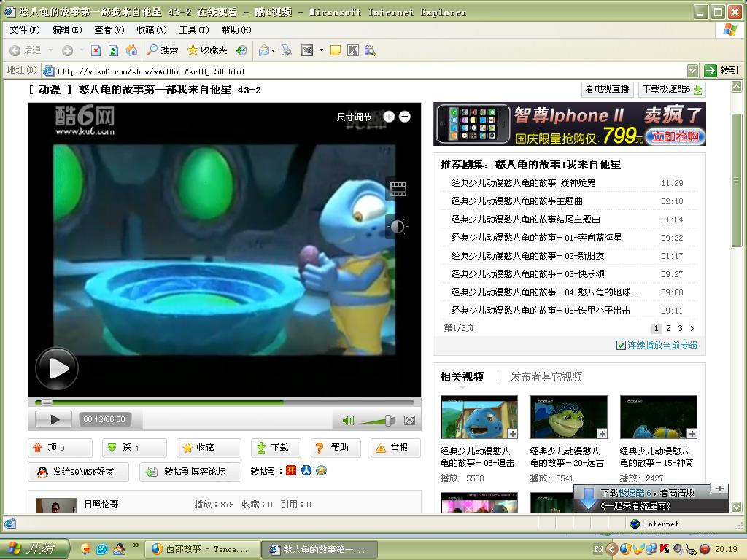
Task: Click the Mail envelope toolbar icon
Action: pos(264,50)
